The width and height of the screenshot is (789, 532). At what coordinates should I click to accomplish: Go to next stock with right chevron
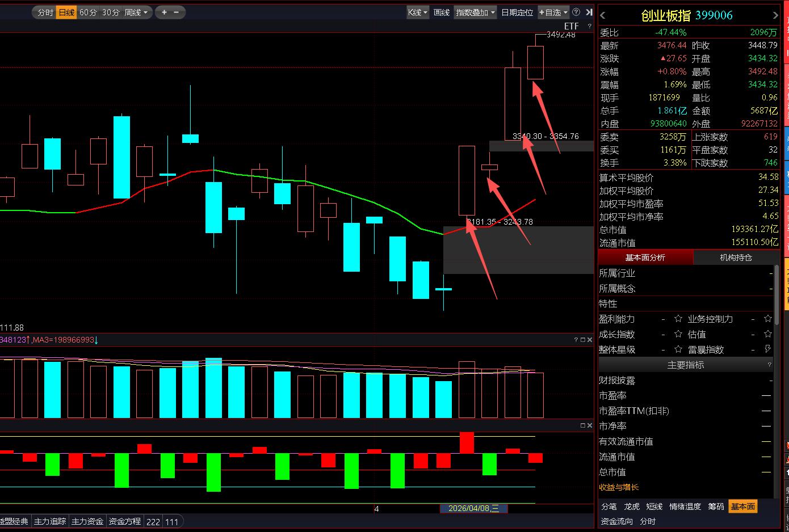click(775, 16)
